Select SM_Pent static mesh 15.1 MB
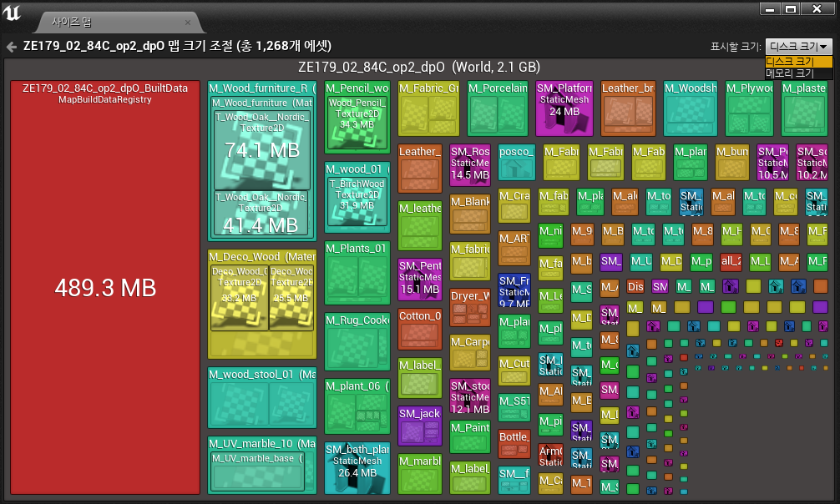This screenshot has height=504, width=840. (420, 279)
